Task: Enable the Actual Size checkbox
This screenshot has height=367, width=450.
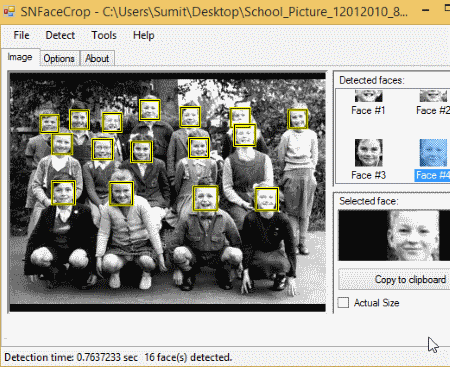Action: [x=343, y=303]
